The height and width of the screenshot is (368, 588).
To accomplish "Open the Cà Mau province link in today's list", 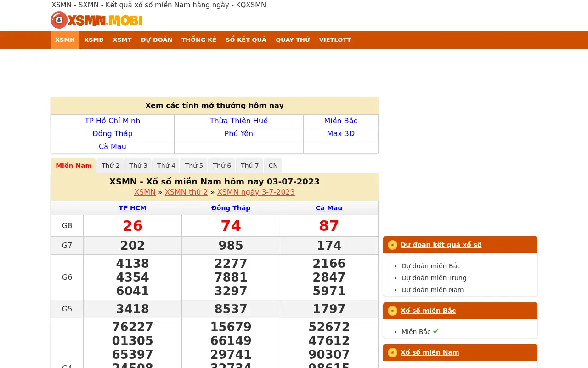I will pyautogui.click(x=113, y=146).
